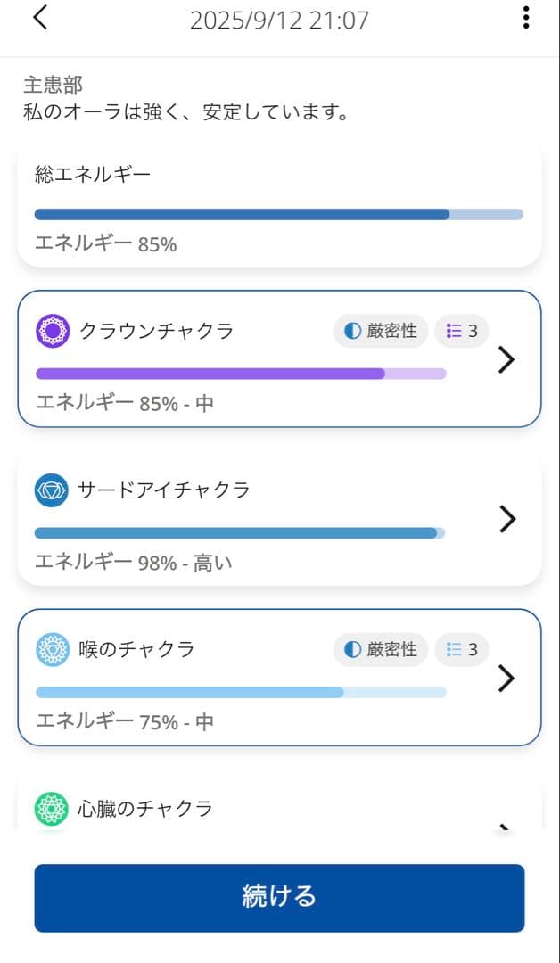Tap the purple Crown Chakra icon
Screen dimensions: 560x963
click(53, 331)
